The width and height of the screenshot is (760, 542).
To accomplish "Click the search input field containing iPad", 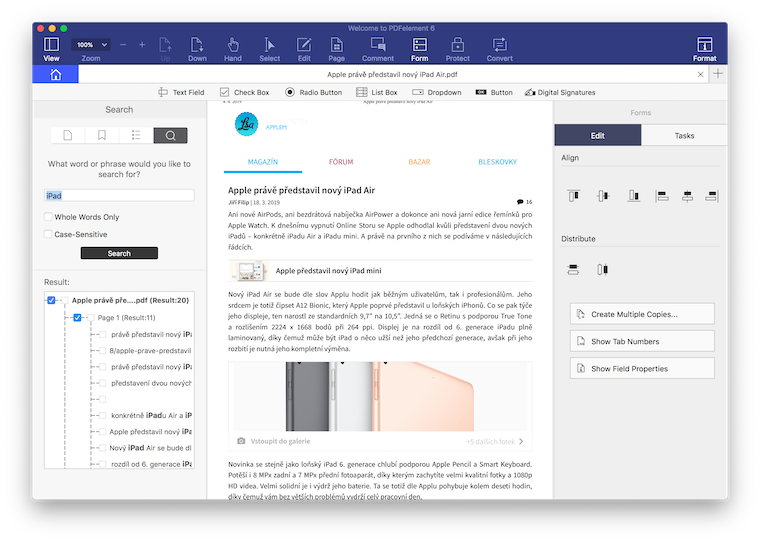I will (x=119, y=195).
